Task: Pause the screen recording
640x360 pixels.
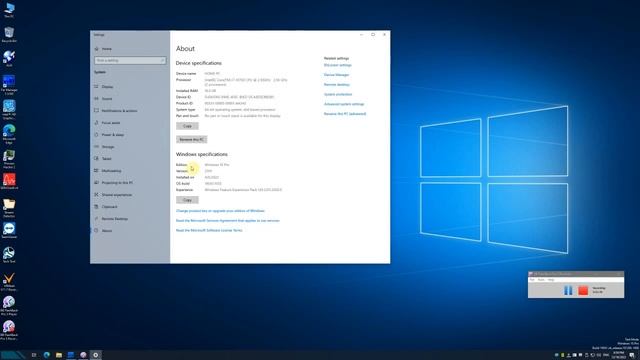Action: tap(568, 290)
